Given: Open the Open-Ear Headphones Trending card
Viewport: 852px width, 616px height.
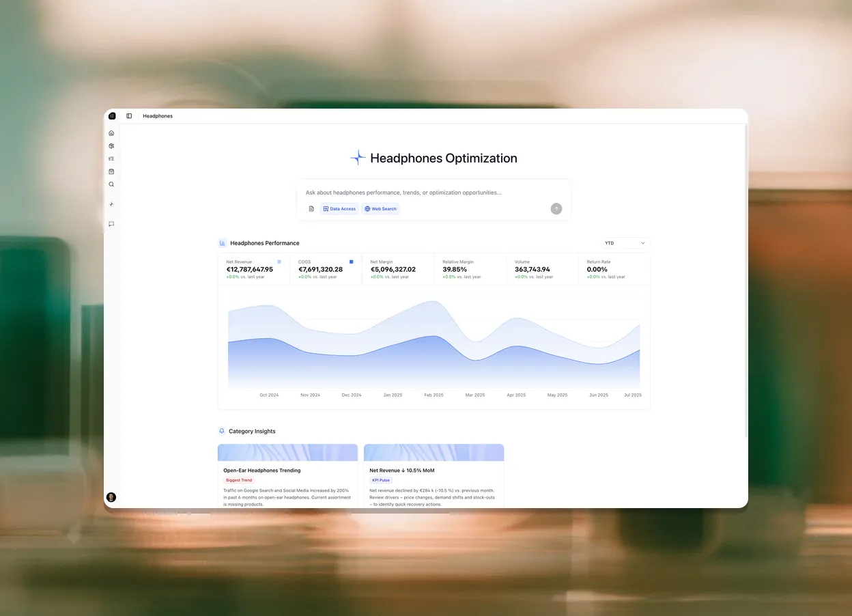Looking at the screenshot, I should coord(287,476).
